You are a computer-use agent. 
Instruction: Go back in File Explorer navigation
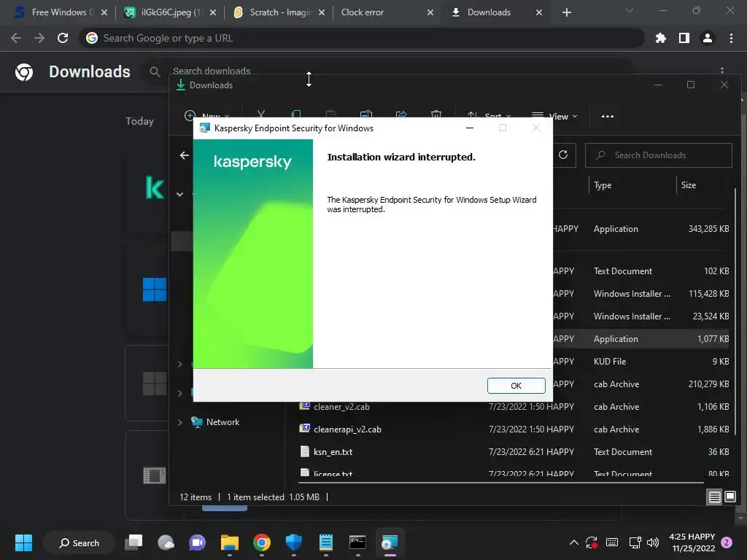point(185,155)
